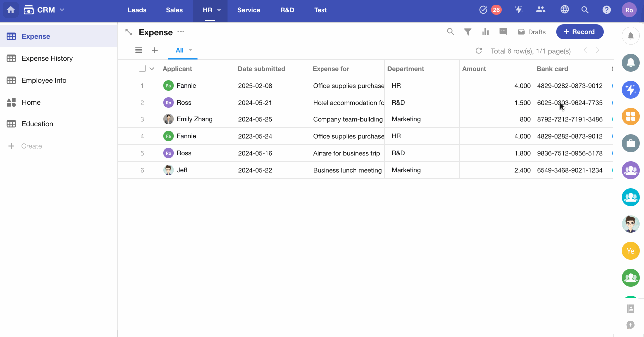
Task: Expand the All view dropdown arrow
Action: coord(190,50)
